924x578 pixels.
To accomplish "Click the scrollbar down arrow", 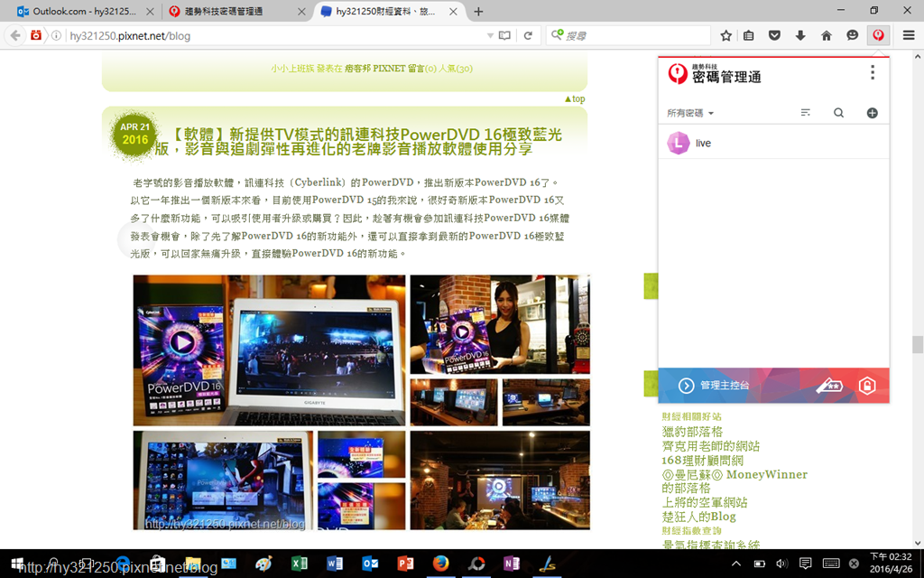I will (918, 543).
